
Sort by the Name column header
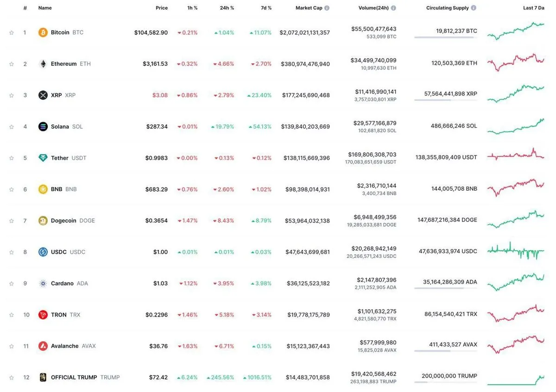45,8
